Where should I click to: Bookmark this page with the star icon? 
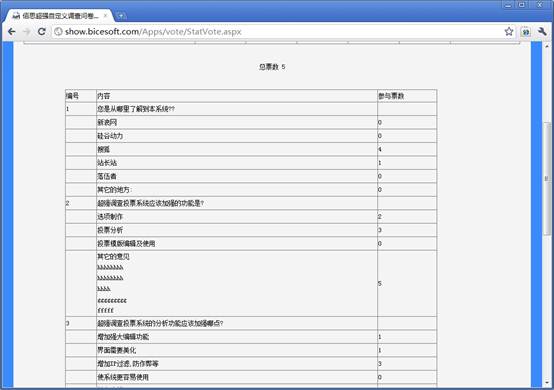click(509, 31)
